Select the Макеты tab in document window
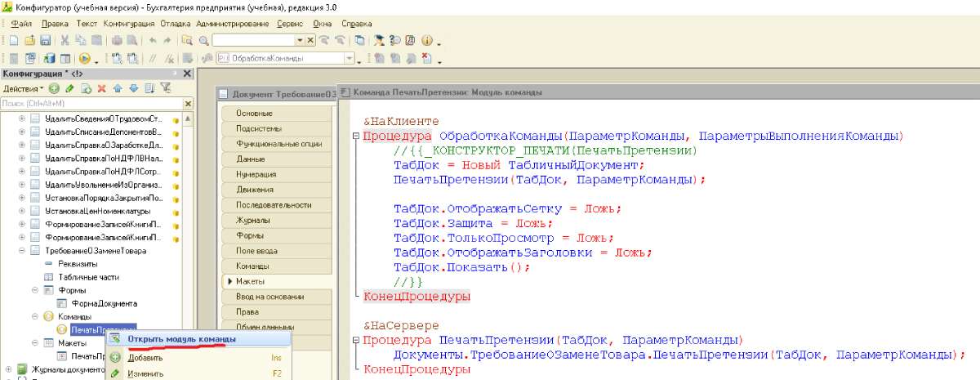Image resolution: width=980 pixels, height=380 pixels. pos(278,281)
